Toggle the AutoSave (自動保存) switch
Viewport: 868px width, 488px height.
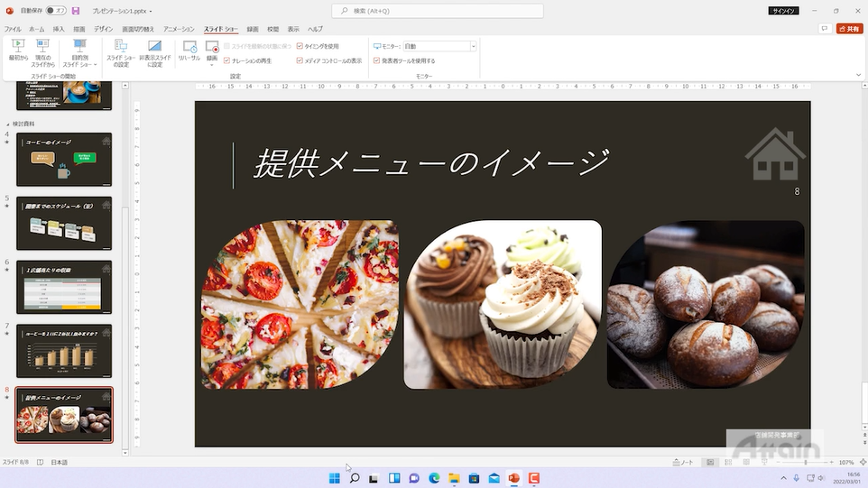56,11
